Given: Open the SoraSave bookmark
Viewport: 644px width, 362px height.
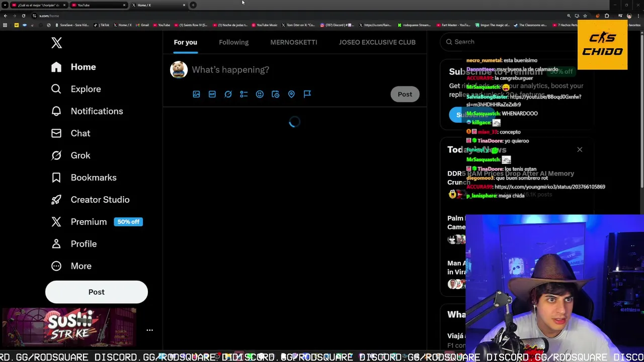Looking at the screenshot, I should tap(72, 25).
